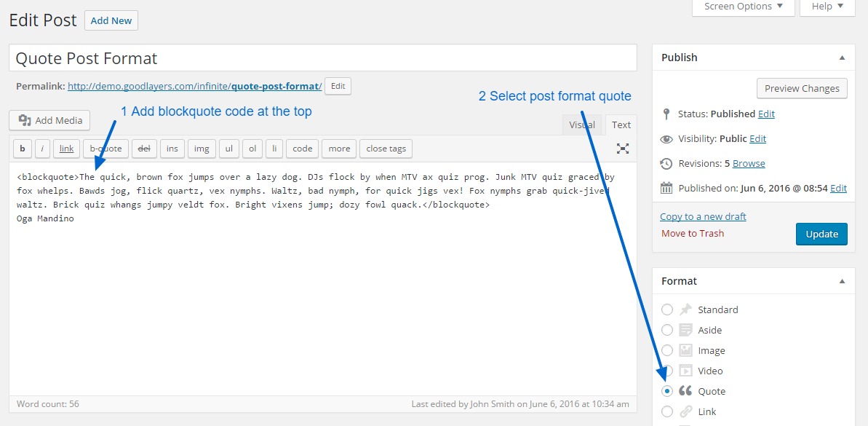Select the Image post format radio

click(667, 350)
